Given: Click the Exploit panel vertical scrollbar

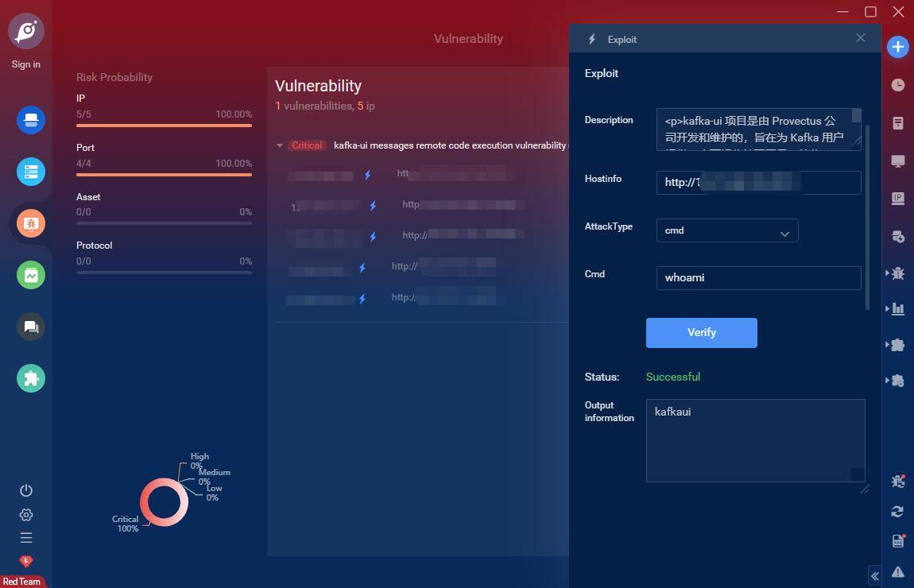Looking at the screenshot, I should click(x=867, y=218).
